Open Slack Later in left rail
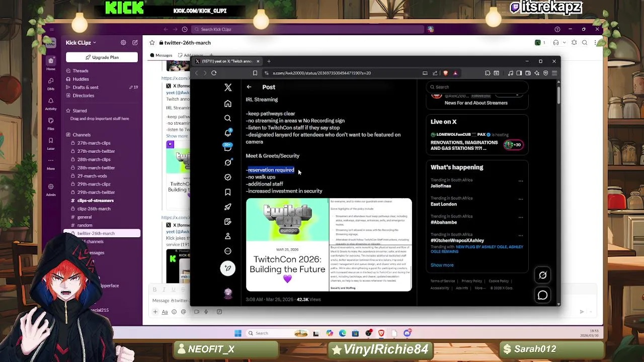This screenshot has width=644, height=362. pos(51,143)
